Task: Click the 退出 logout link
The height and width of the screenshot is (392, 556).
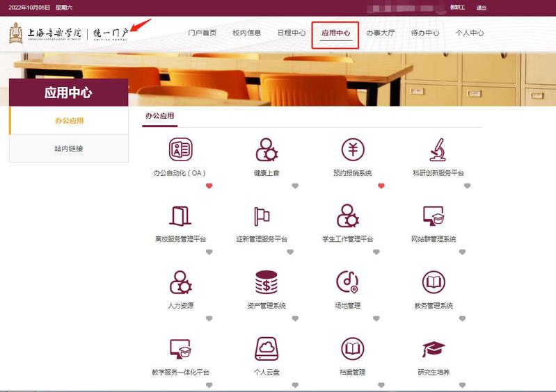Action: click(x=482, y=8)
